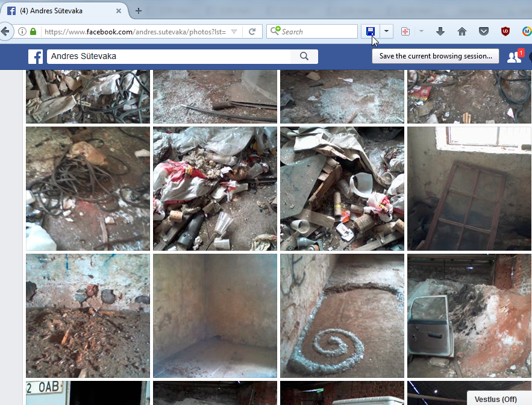
Task: Open the friend requests icon with badge
Action: (x=515, y=56)
